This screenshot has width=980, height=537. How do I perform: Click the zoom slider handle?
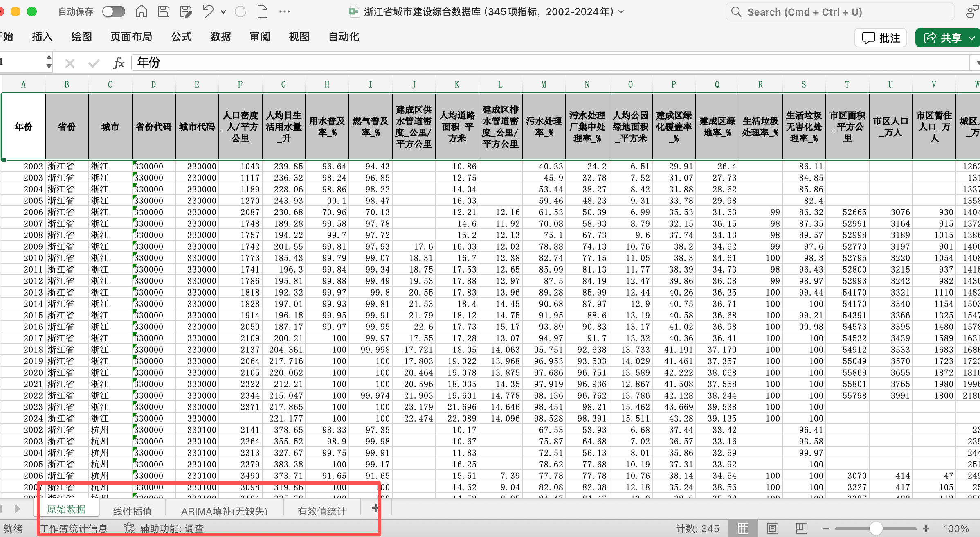875,528
